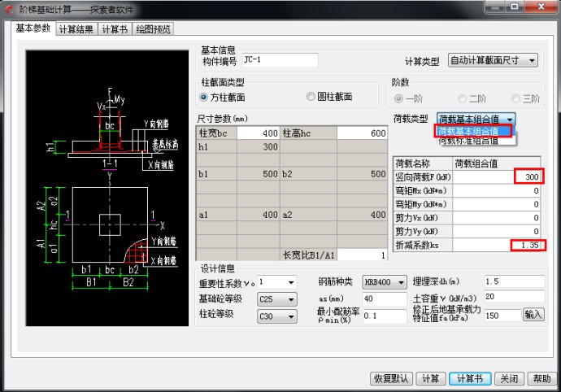
Task: Open the 计算结果 tab
Action: pyautogui.click(x=76, y=29)
